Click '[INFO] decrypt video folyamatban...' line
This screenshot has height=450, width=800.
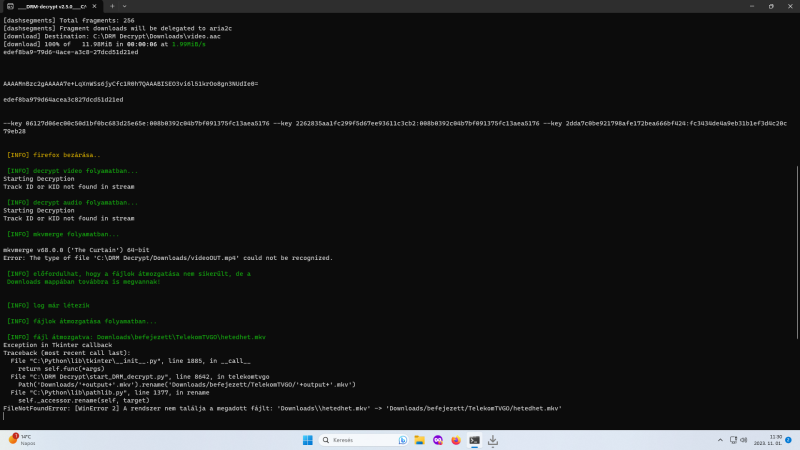tap(72, 171)
